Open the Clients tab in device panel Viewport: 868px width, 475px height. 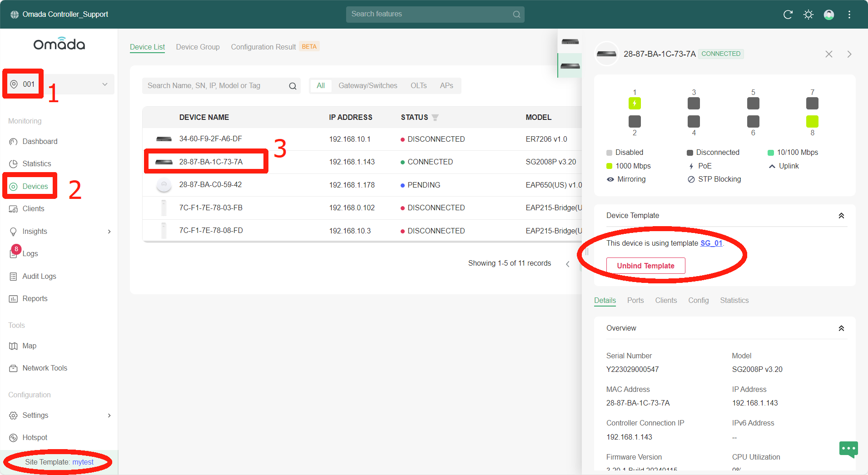pos(666,301)
